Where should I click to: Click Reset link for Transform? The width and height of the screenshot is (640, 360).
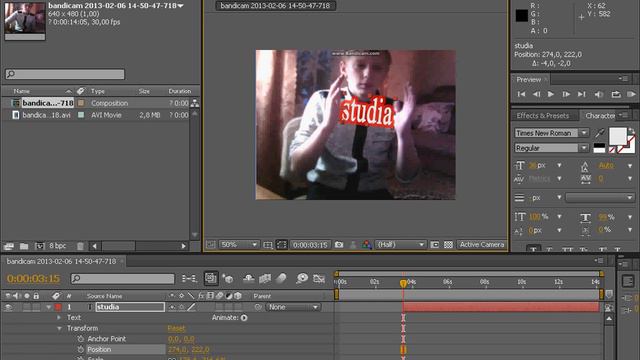point(176,329)
